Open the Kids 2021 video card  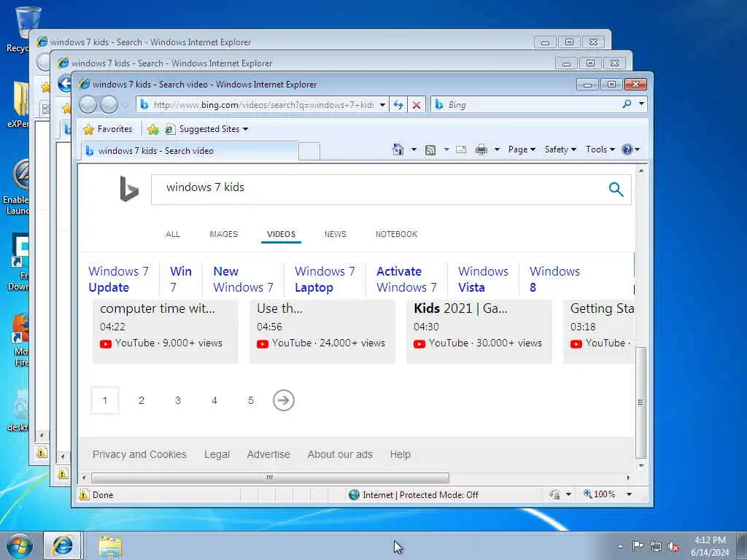pos(479,331)
